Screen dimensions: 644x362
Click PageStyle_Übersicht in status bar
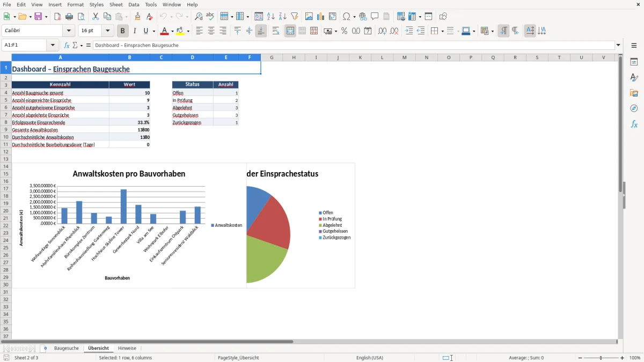tap(238, 358)
